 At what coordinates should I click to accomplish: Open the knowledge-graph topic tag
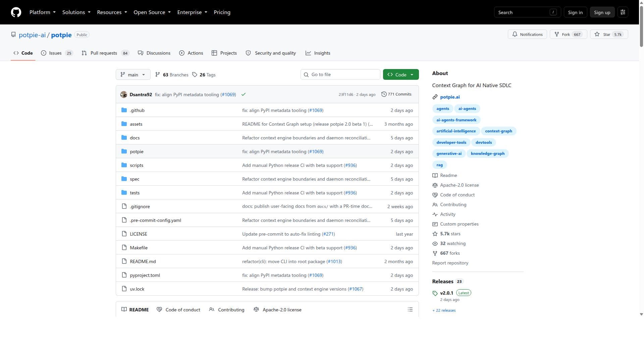(487, 154)
